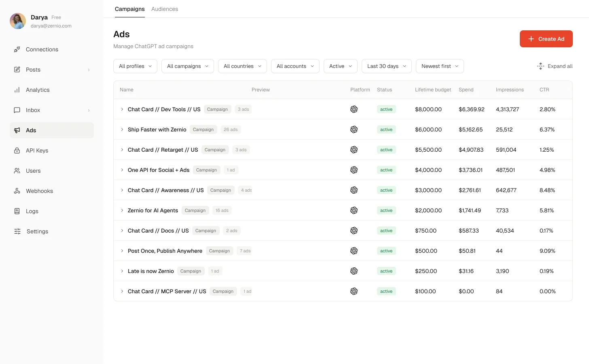Image resolution: width=589 pixels, height=364 pixels.
Task: Open Users in the sidebar
Action: [52, 171]
